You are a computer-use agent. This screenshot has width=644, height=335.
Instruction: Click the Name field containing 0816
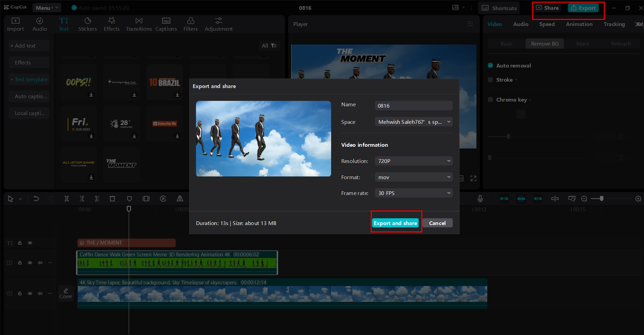[414, 106]
